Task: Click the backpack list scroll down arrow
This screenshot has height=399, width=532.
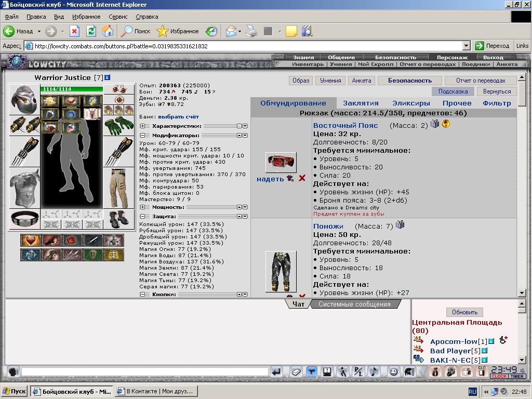Action: [x=522, y=293]
